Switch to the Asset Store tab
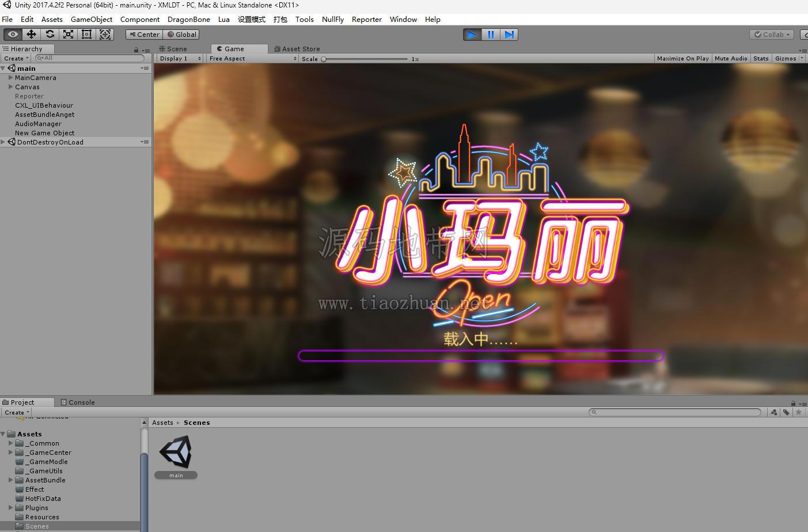 297,49
